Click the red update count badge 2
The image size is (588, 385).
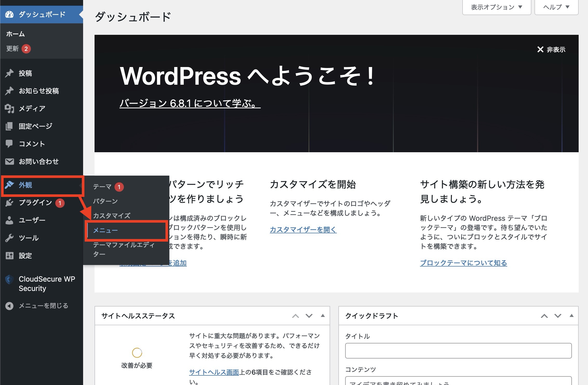[x=26, y=49]
